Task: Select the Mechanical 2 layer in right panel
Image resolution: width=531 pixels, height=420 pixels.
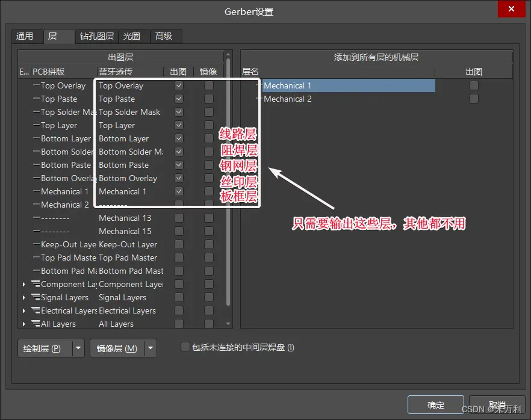Action: 288,99
